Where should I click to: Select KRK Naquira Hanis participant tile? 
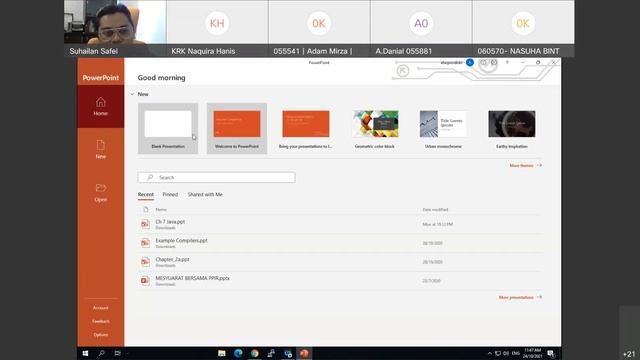tap(217, 28)
